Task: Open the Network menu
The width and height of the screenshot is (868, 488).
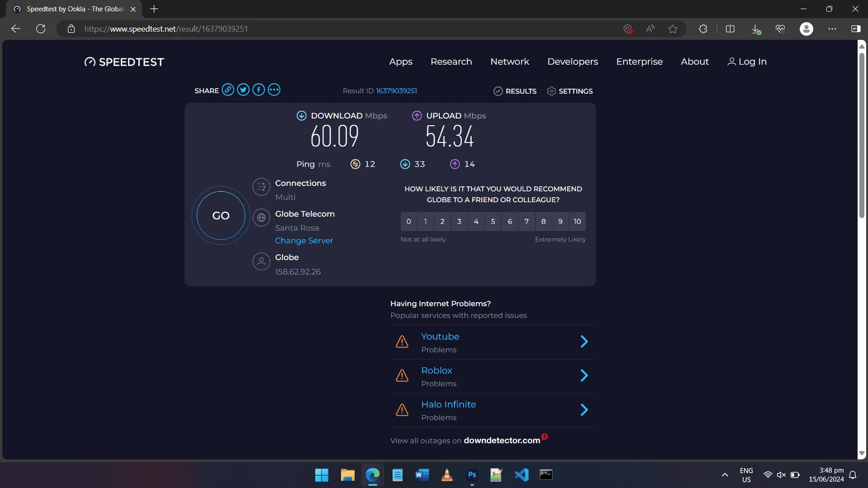Action: pos(510,62)
